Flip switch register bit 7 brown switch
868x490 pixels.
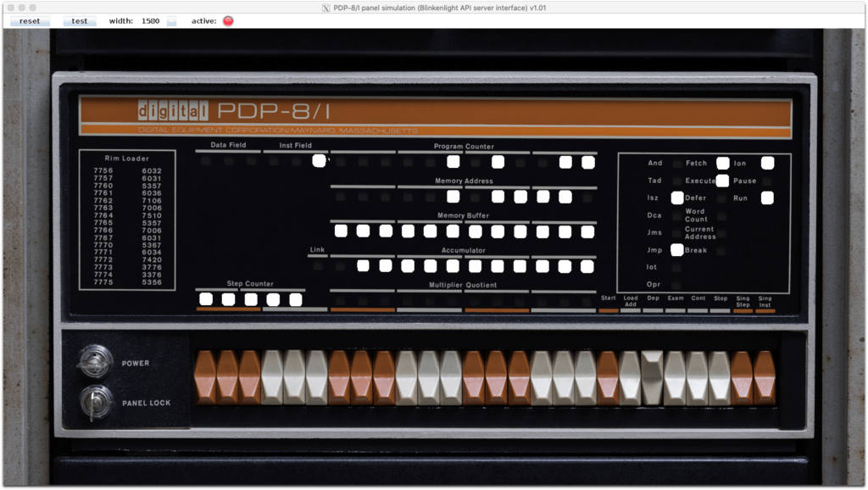tap(496, 377)
